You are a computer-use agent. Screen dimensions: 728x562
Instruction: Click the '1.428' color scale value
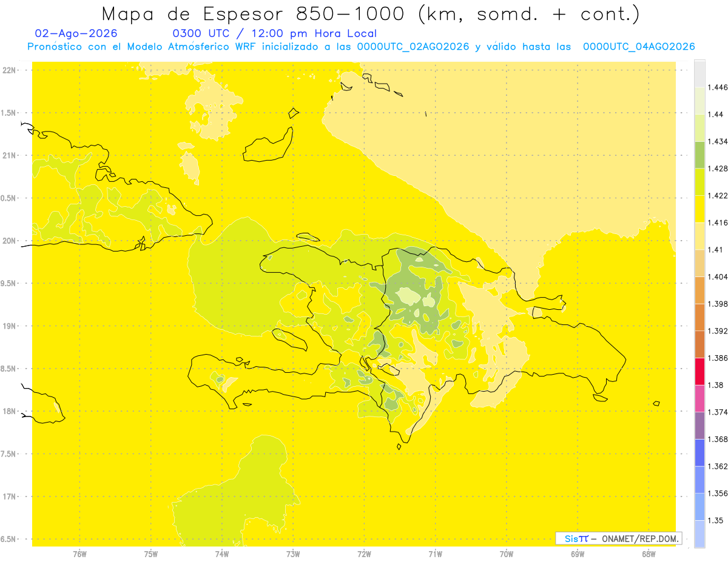click(x=718, y=169)
